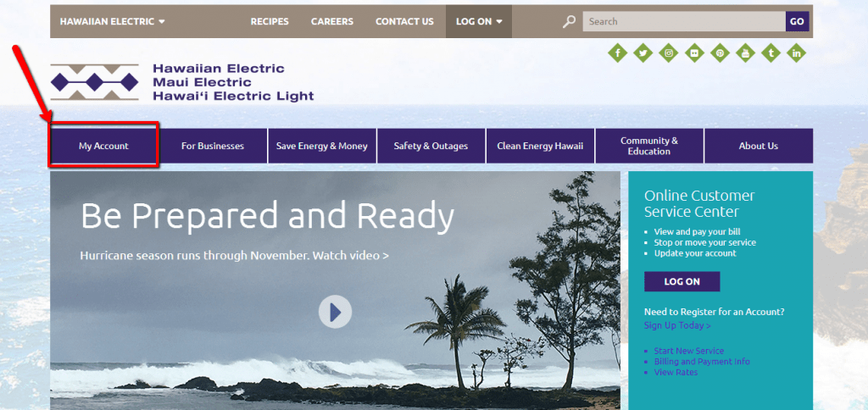This screenshot has height=410, width=868.
Task: Click the magnifying glass search icon
Action: tap(569, 21)
